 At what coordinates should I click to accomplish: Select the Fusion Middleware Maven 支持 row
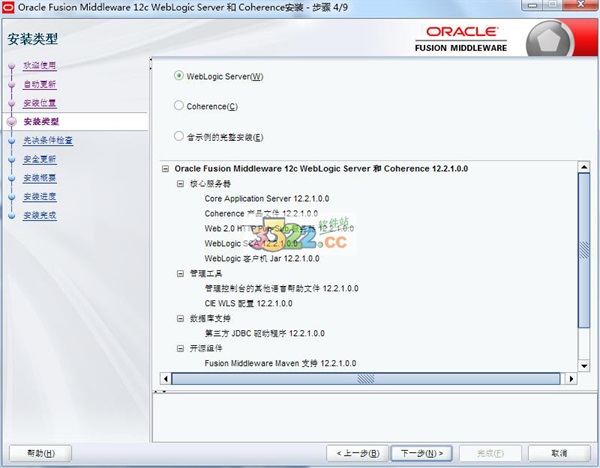coord(280,363)
